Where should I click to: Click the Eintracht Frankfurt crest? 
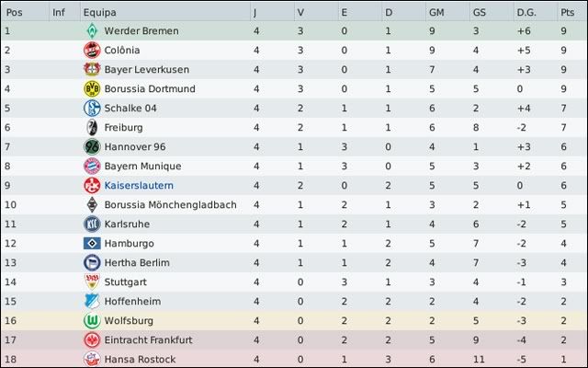point(90,340)
